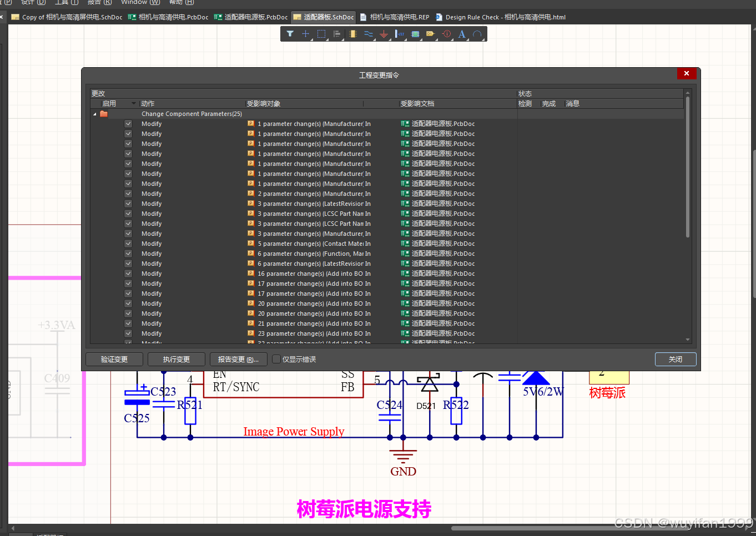Toggle checkbox for 5 parameter change(s) Contact Mater row
Viewport: 756px width, 536px height.
128,244
